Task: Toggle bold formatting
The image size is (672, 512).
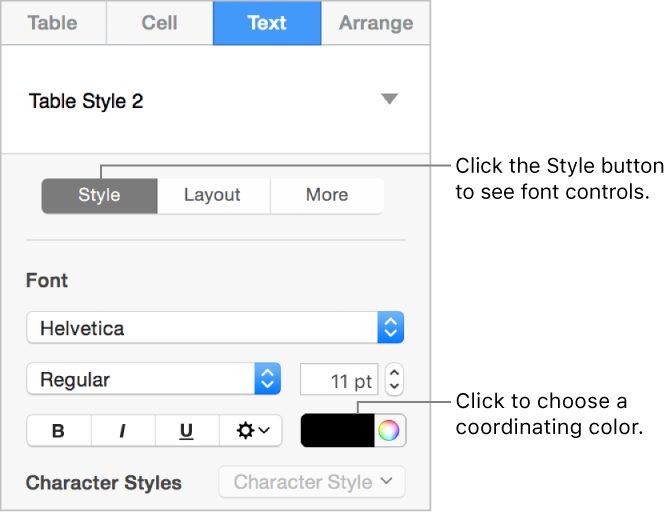Action: coord(59,431)
